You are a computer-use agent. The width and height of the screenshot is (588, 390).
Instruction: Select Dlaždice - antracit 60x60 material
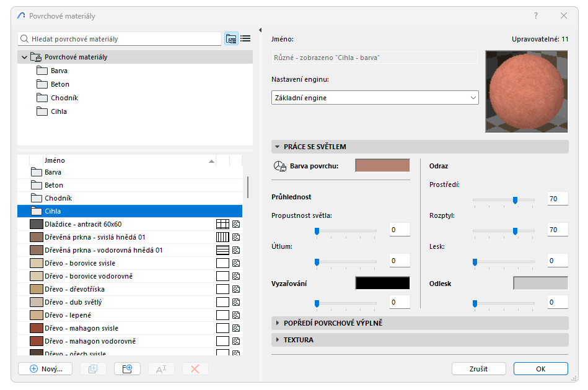[129, 225]
